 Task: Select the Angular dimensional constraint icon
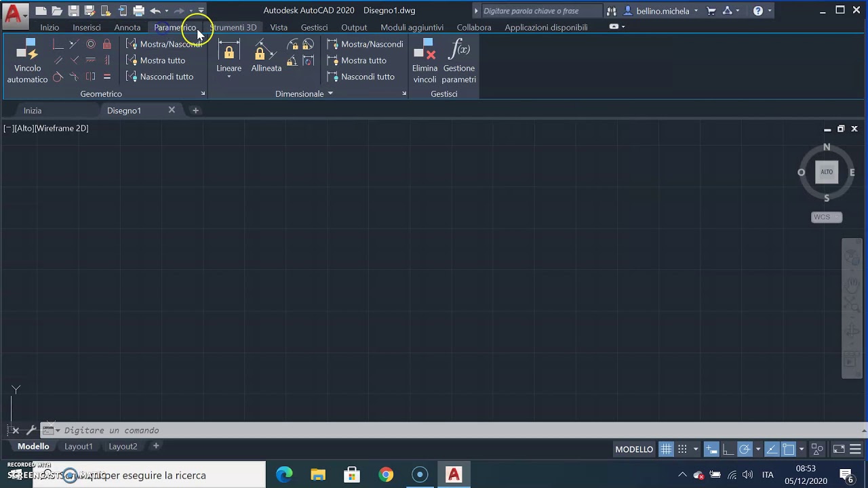point(292,61)
